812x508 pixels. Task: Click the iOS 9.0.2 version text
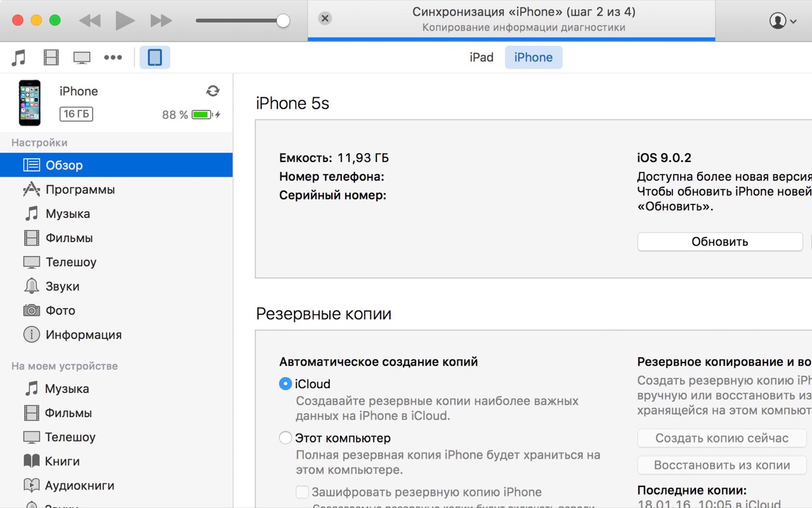(x=664, y=157)
